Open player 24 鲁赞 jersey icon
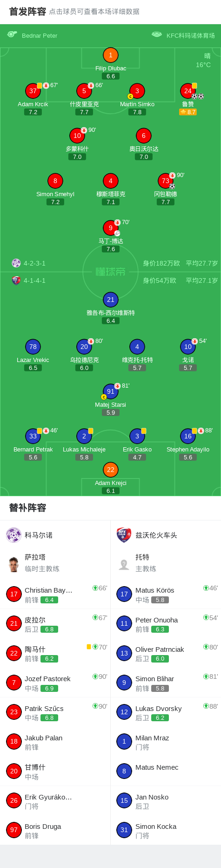 point(188,91)
